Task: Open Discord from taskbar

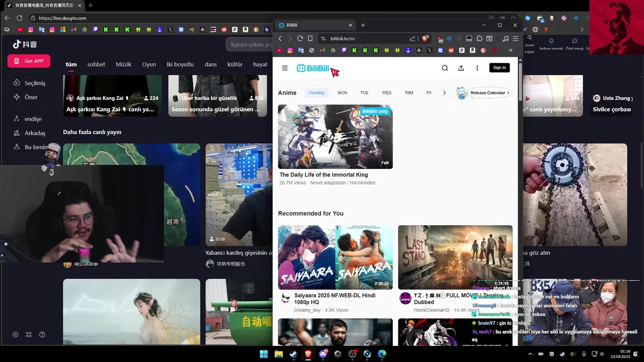Action: coord(323,354)
